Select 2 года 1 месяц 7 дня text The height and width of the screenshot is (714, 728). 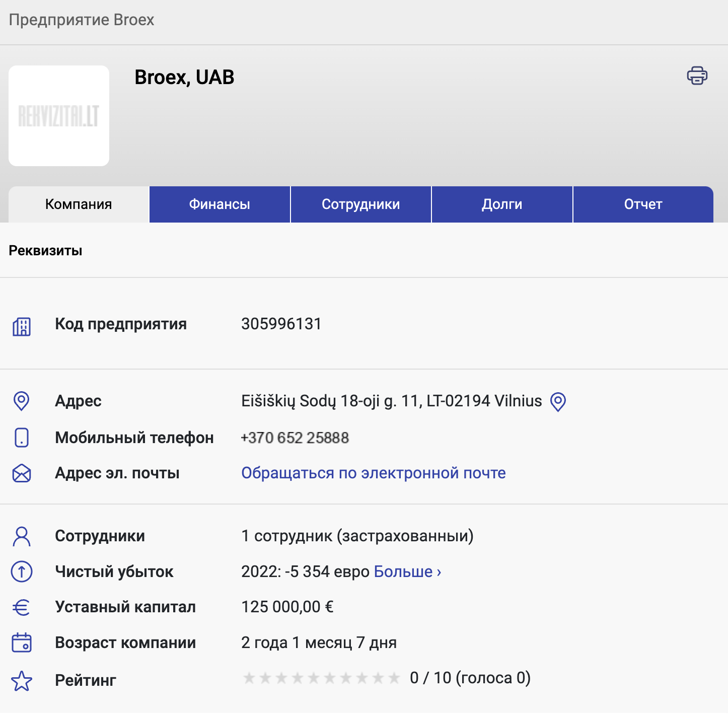click(319, 642)
